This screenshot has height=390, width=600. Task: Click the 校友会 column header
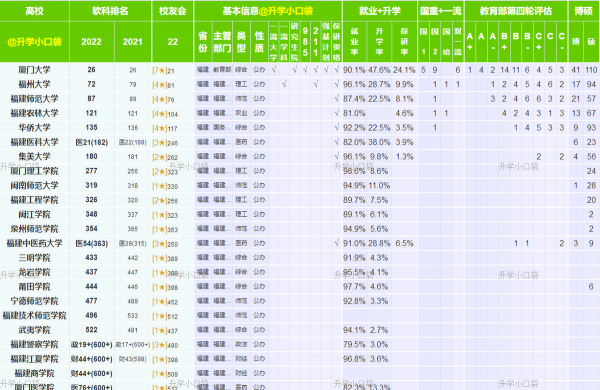point(173,11)
